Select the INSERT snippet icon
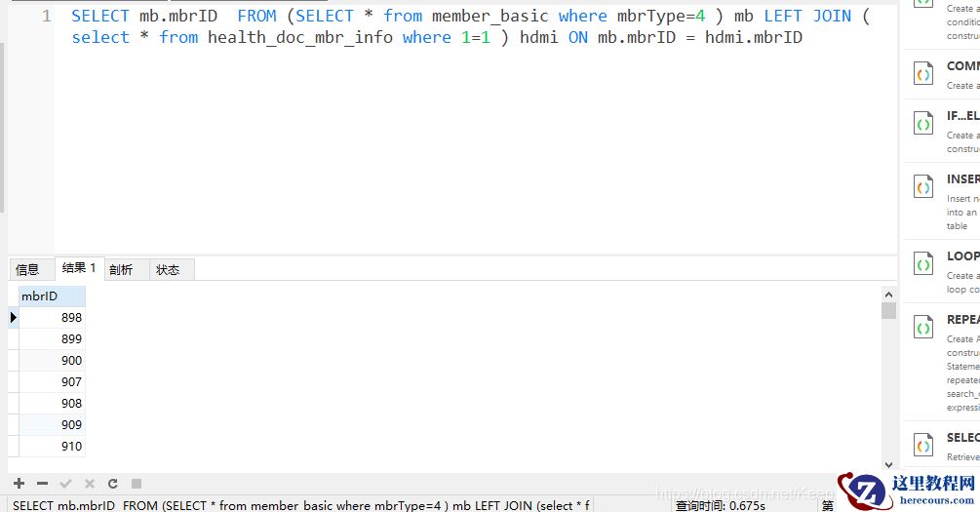980x512 pixels. 923,185
